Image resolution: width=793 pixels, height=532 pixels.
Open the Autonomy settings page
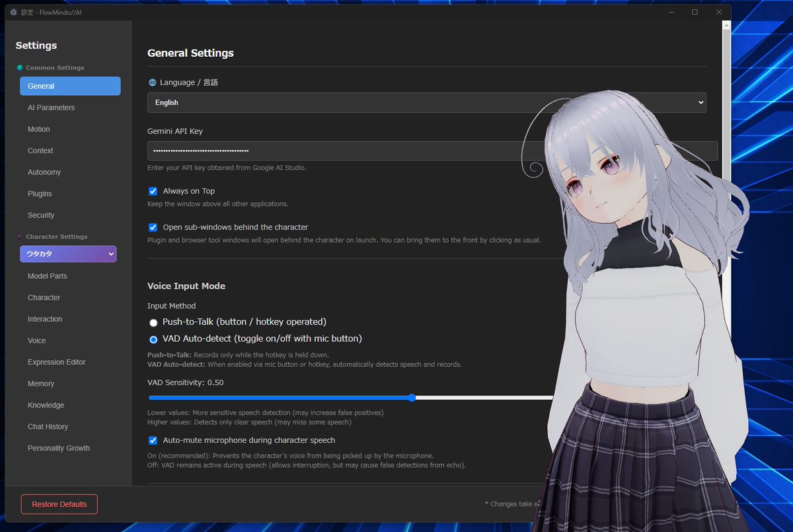[44, 172]
